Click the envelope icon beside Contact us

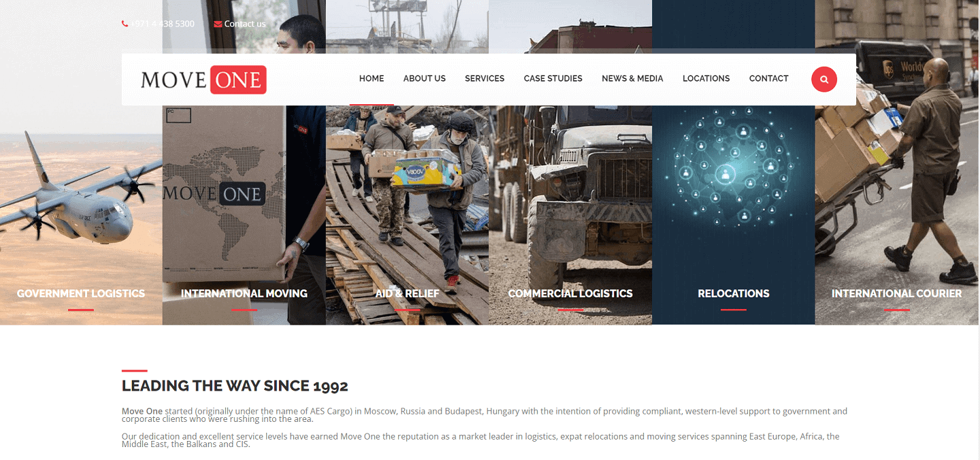pos(218,24)
